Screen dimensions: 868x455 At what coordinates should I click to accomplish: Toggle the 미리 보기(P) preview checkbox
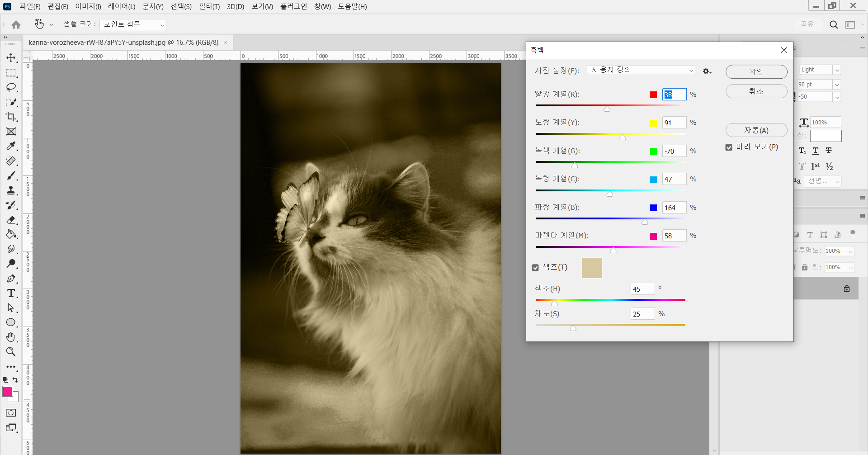point(729,147)
